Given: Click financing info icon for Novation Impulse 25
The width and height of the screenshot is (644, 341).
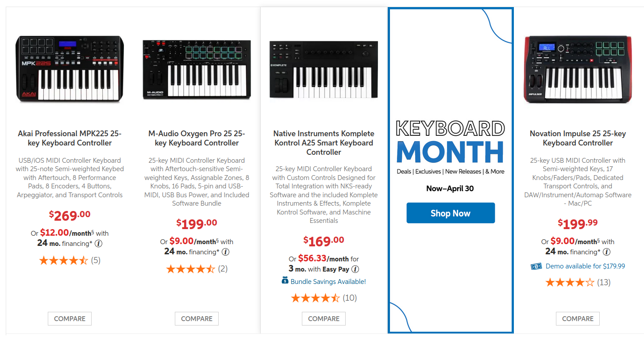Looking at the screenshot, I should point(607,252).
